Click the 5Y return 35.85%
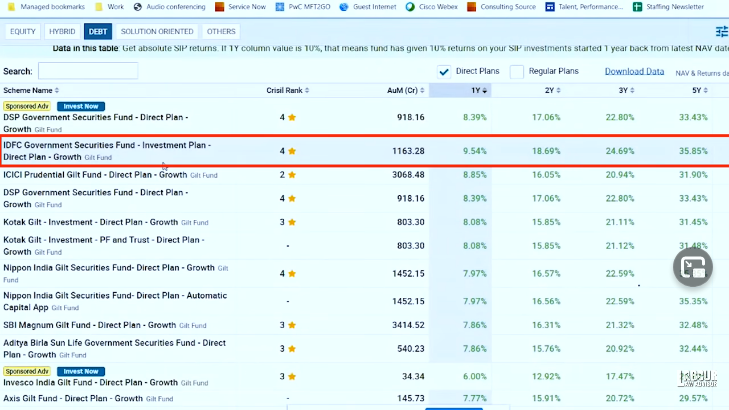The image size is (729, 410). pos(693,151)
